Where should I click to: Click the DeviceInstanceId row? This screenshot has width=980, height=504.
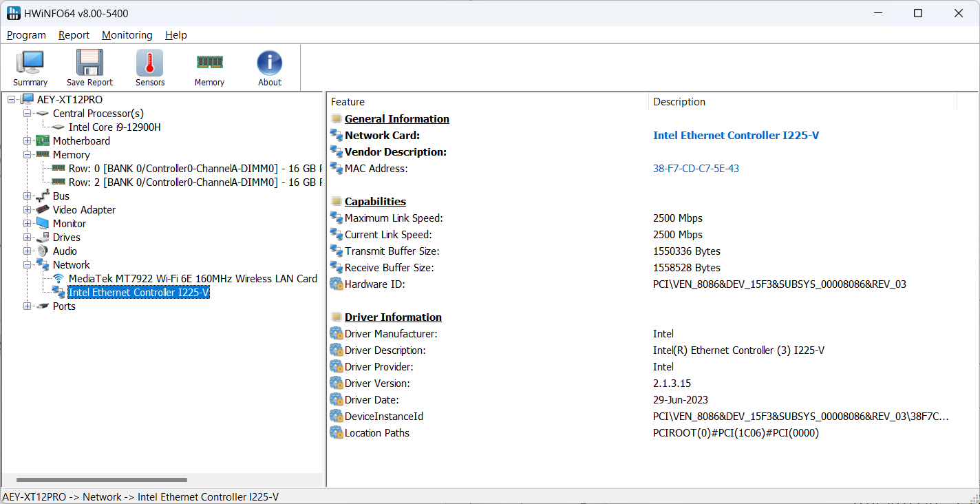click(x=652, y=417)
